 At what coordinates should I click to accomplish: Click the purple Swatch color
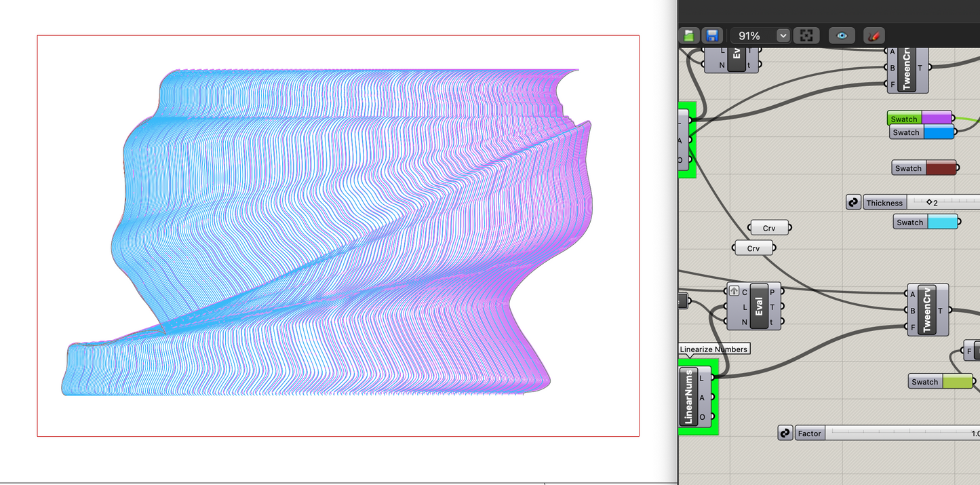click(x=936, y=119)
